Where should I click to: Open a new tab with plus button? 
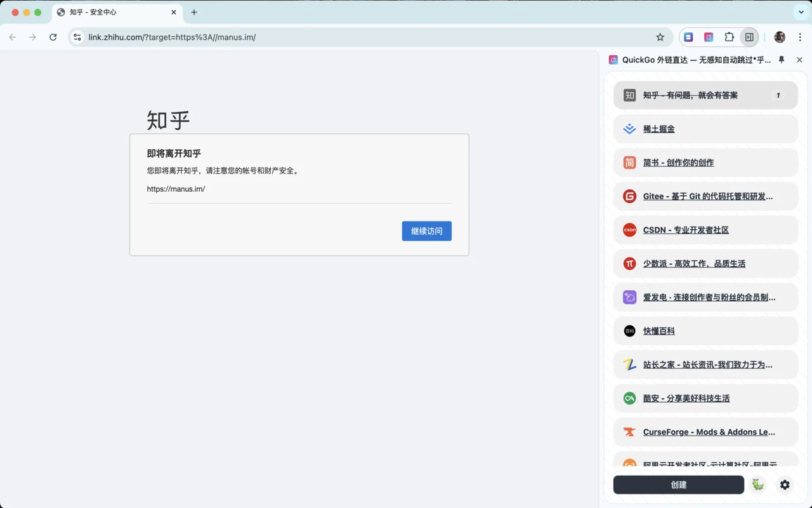coord(194,12)
